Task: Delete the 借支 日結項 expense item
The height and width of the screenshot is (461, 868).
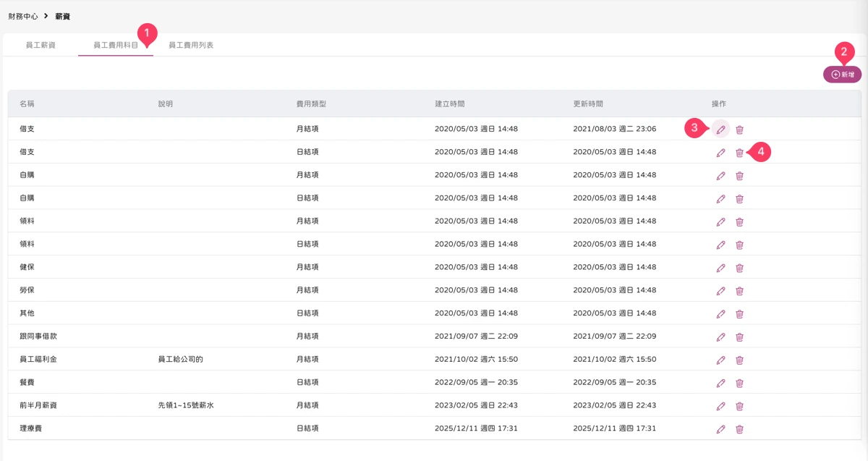Action: point(739,153)
